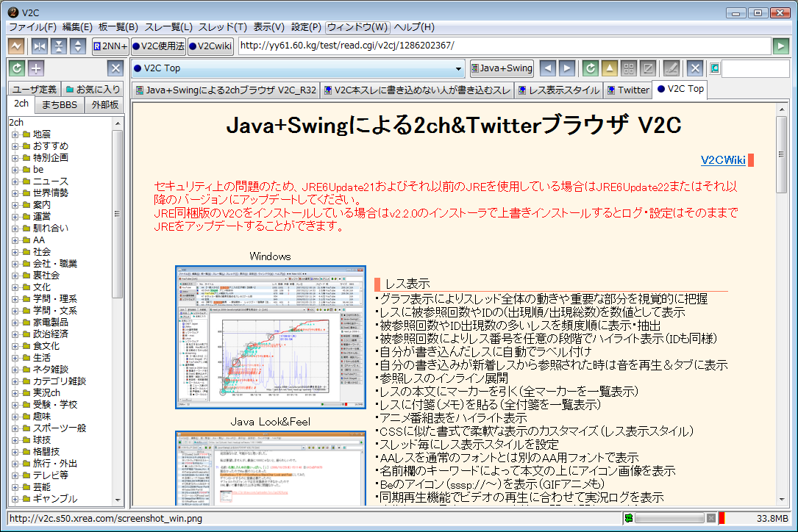The width and height of the screenshot is (798, 532).
Task: Expand the ニュース category in the board tree
Action: tap(15, 181)
